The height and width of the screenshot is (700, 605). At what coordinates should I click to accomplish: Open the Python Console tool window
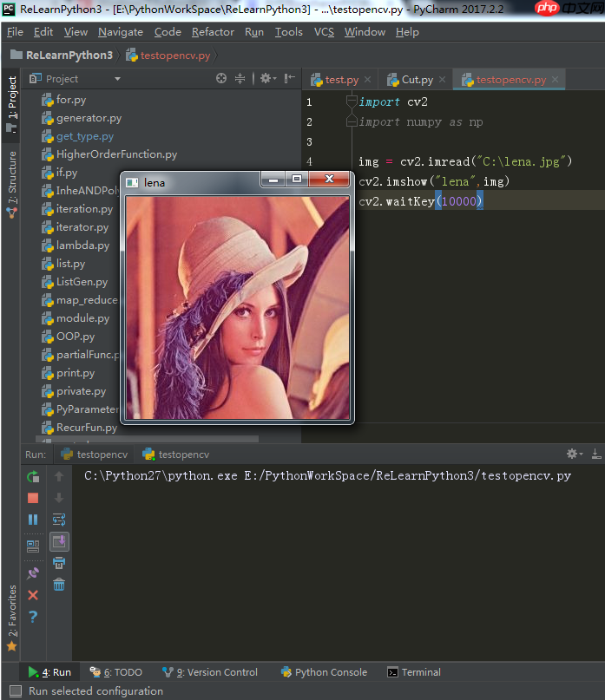[324, 672]
